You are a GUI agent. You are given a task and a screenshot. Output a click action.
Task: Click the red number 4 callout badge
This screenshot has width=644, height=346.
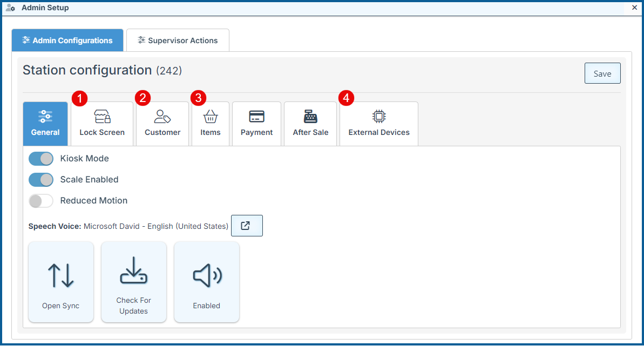[346, 98]
